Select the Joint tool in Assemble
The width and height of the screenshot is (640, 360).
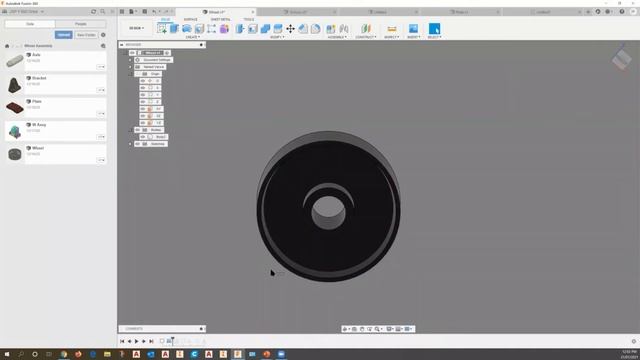click(344, 28)
